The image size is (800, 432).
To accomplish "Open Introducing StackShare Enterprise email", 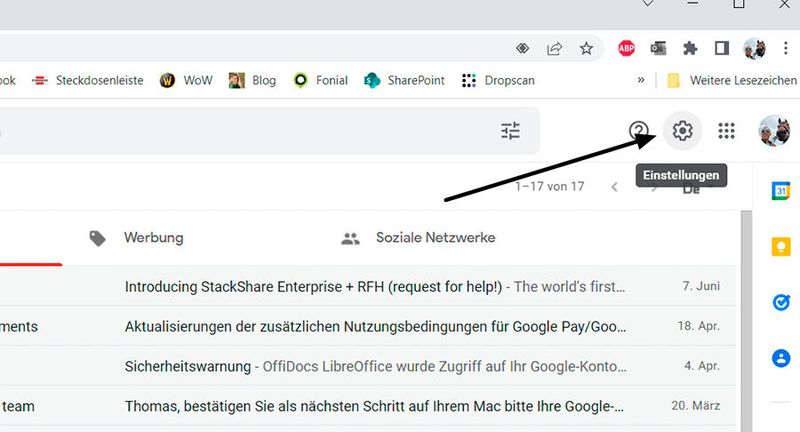I will (367, 286).
